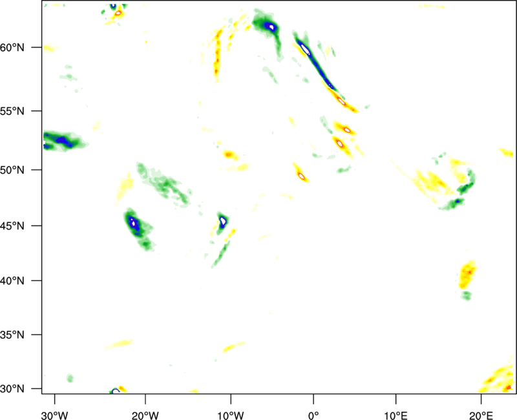The height and width of the screenshot is (420, 517).
Task: Click the 40°N latitude label
Action: (12, 280)
